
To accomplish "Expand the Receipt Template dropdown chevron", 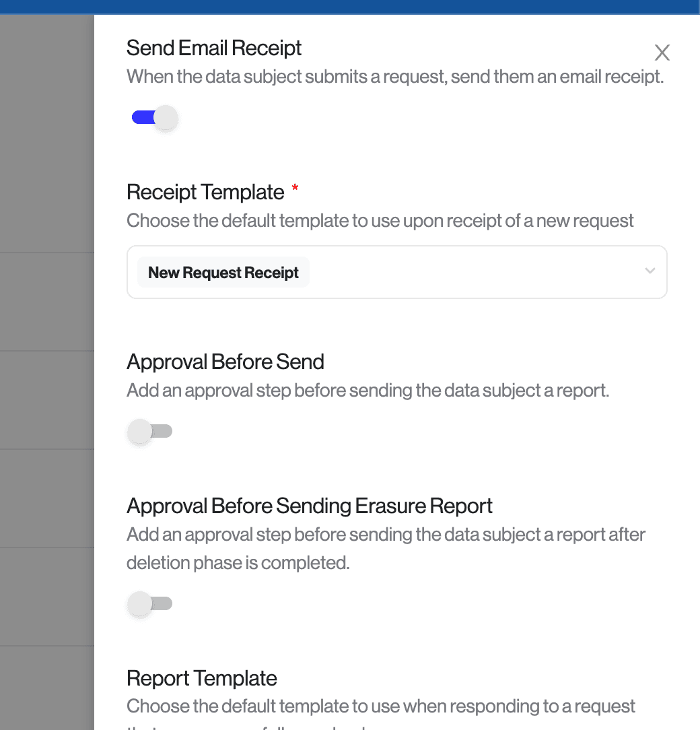I will (650, 271).
